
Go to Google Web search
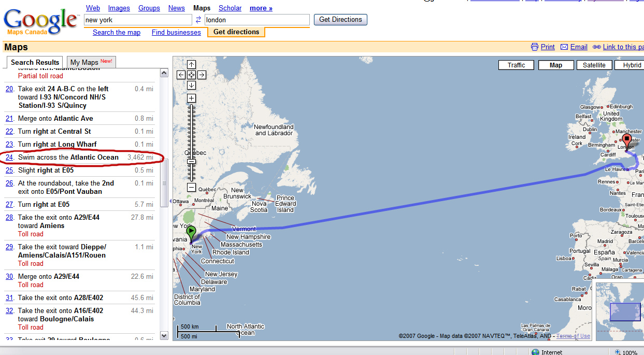[93, 8]
